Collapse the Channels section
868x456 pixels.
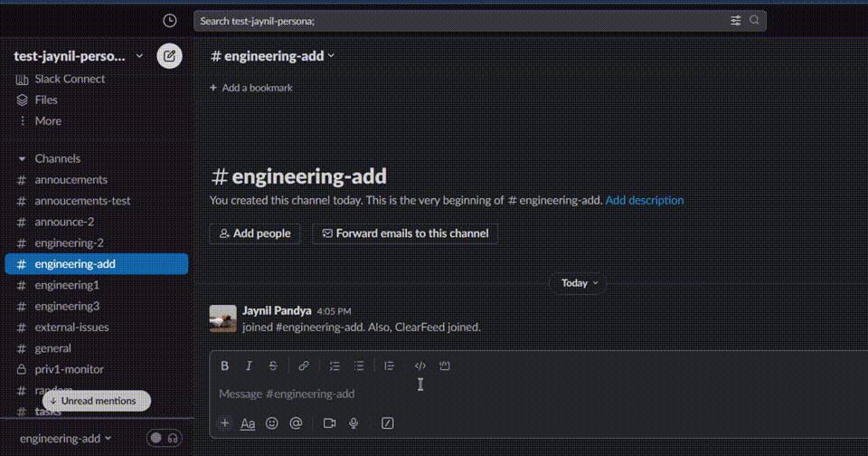pos(23,158)
